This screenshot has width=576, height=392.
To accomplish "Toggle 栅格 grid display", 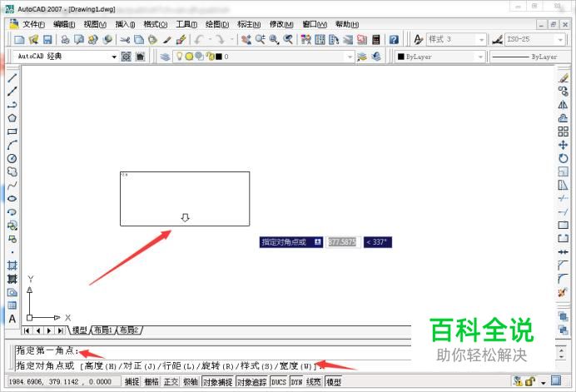I will (151, 382).
